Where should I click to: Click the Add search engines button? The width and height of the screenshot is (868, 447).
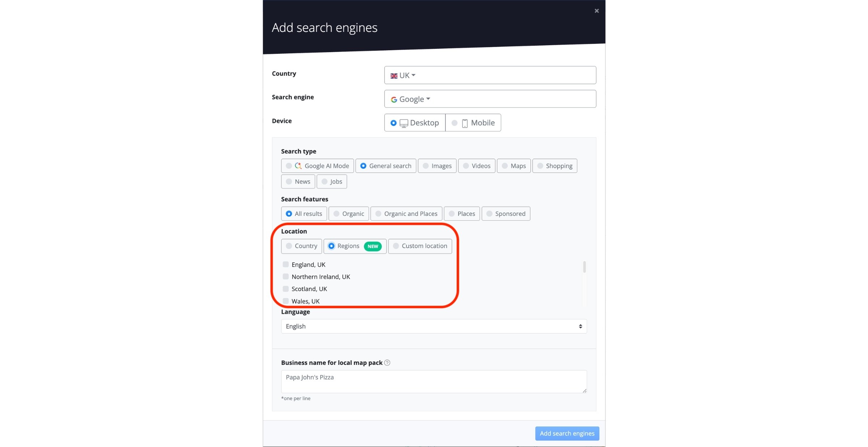pyautogui.click(x=567, y=433)
